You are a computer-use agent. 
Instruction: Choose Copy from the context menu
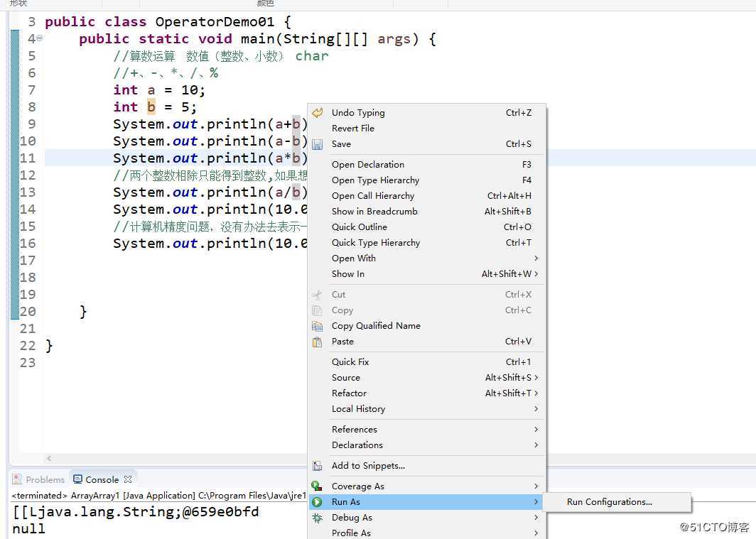(427, 310)
